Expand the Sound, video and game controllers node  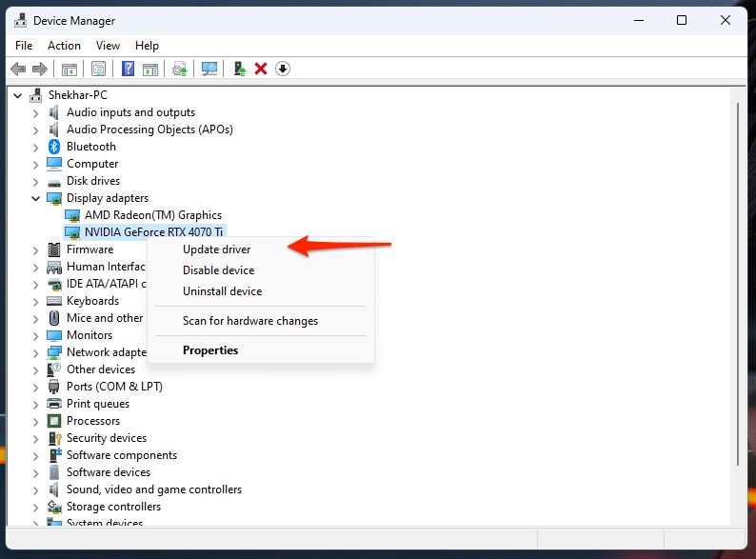[36, 489]
